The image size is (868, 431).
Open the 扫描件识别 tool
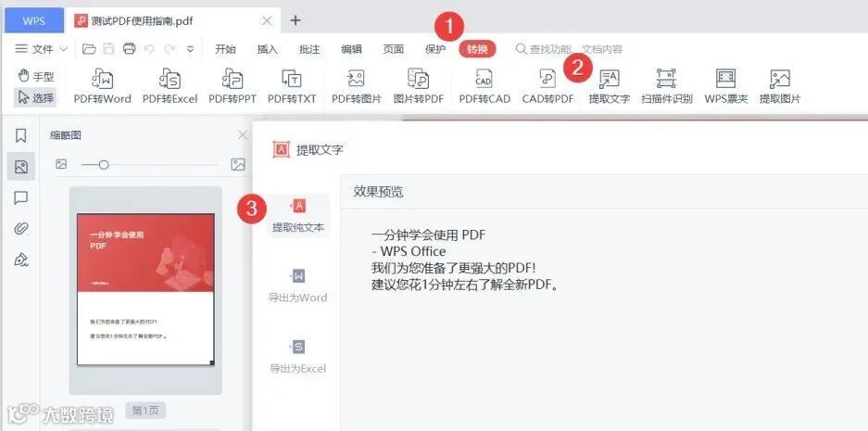[666, 86]
